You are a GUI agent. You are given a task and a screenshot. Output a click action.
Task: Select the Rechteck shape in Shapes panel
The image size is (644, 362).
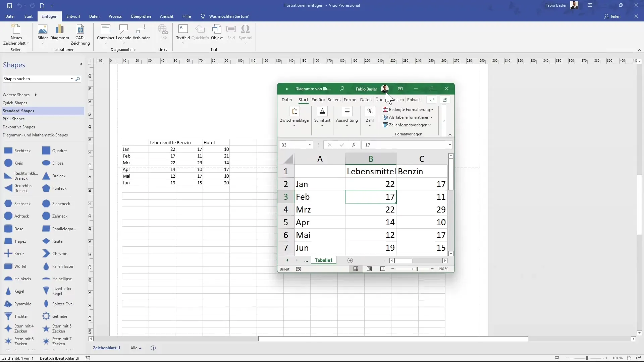coord(18,151)
